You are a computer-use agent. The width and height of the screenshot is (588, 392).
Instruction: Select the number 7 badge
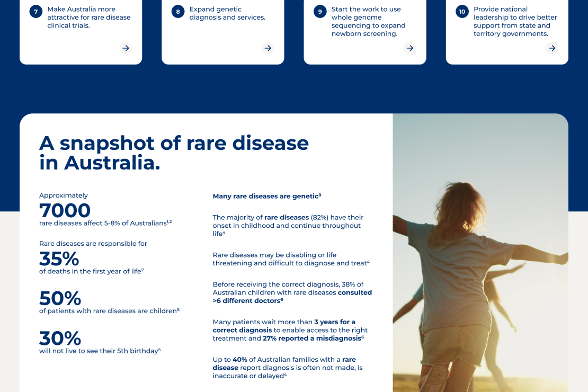pyautogui.click(x=36, y=12)
